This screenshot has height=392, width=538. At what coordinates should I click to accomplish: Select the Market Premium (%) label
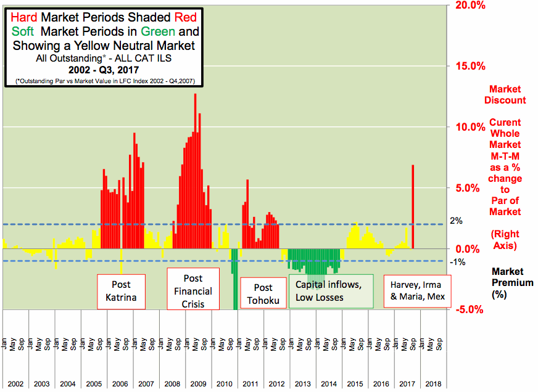point(507,282)
